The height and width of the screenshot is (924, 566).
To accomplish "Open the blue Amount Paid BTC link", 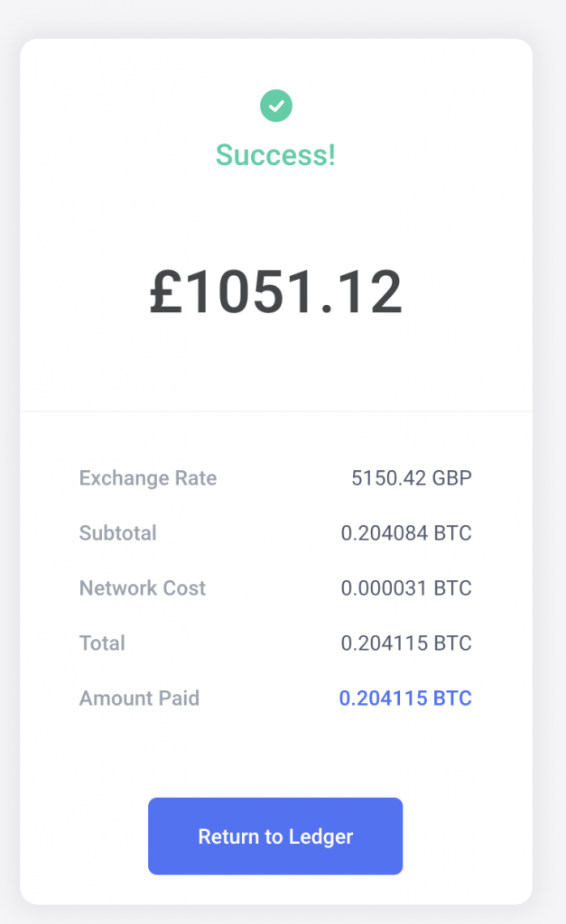I will click(x=404, y=698).
